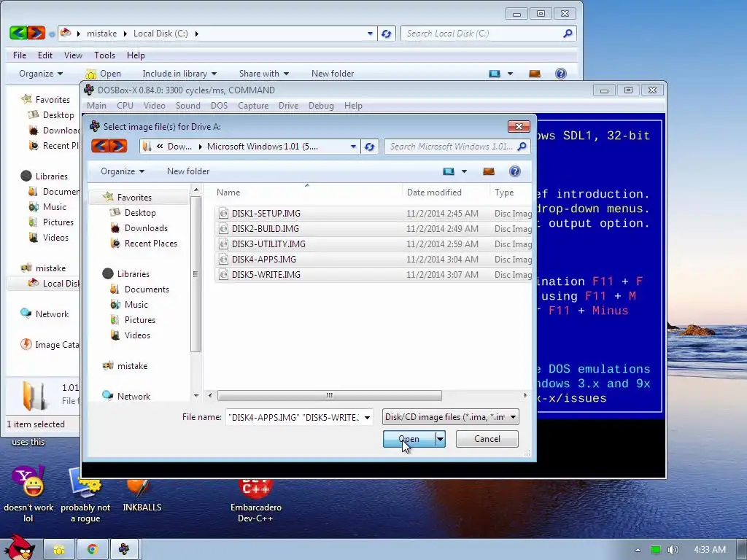Screen dimensions: 747x560
Task: Click New folder in the file dialog toolbar
Action: (x=188, y=171)
